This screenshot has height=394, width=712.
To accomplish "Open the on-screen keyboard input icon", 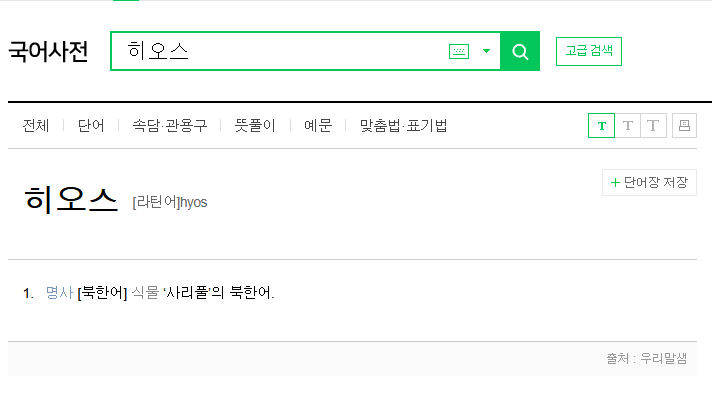I will click(x=459, y=51).
